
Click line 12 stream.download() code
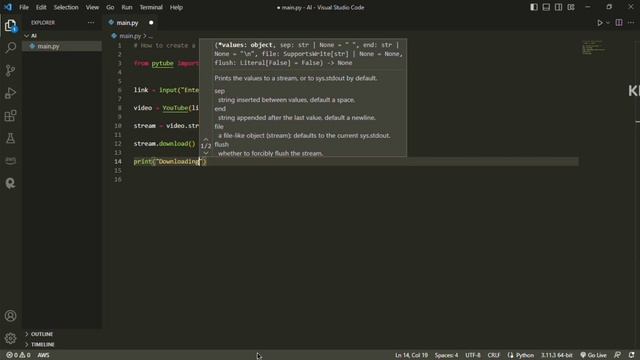(x=164, y=144)
